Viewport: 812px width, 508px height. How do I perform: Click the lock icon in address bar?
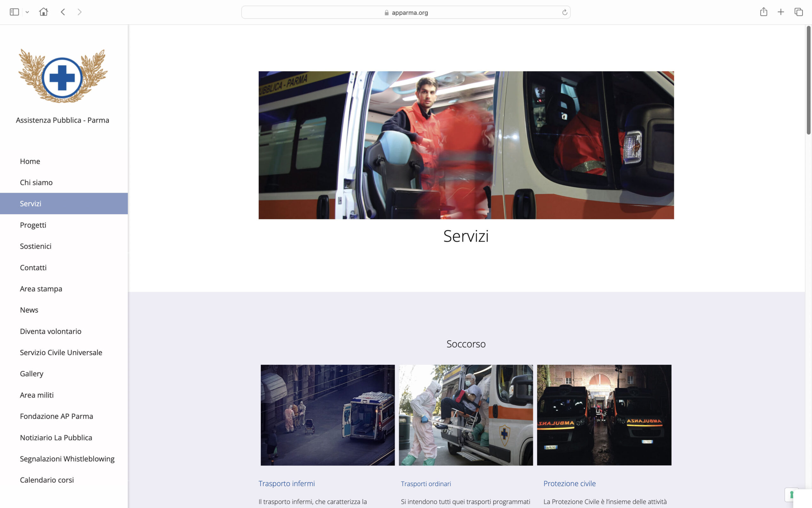(x=387, y=12)
